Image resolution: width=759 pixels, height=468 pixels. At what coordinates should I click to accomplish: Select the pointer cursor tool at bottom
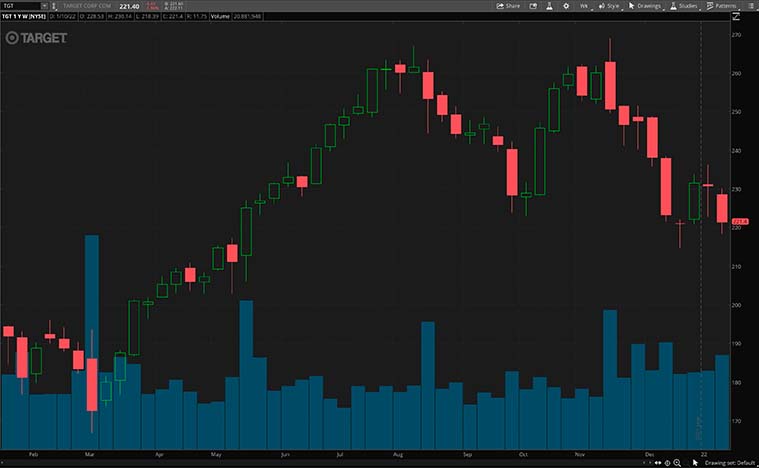[x=695, y=463]
